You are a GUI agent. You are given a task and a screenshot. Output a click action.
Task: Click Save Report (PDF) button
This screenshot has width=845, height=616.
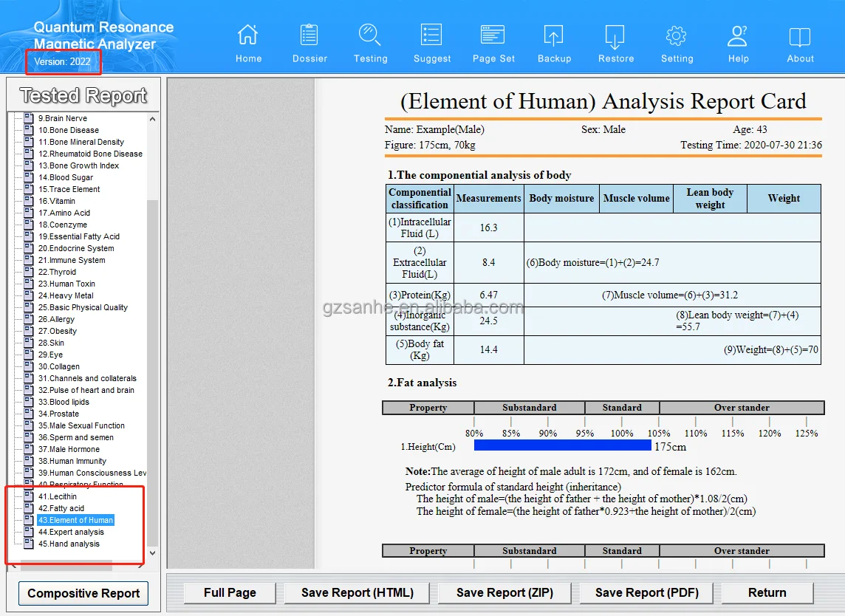pyautogui.click(x=646, y=592)
